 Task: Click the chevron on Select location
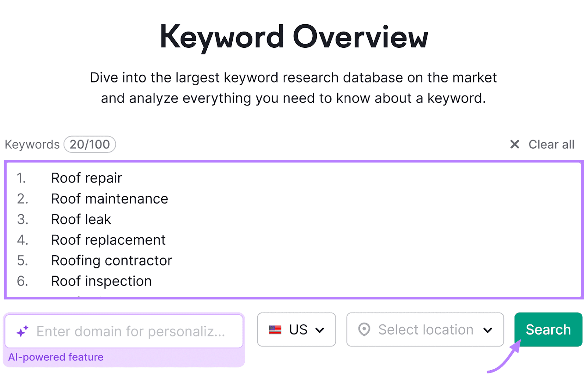pyautogui.click(x=488, y=329)
